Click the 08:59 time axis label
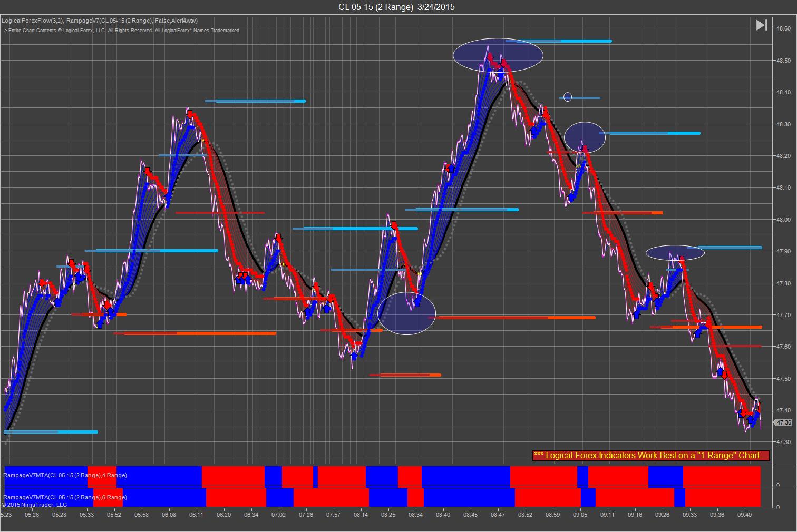 pos(553,515)
